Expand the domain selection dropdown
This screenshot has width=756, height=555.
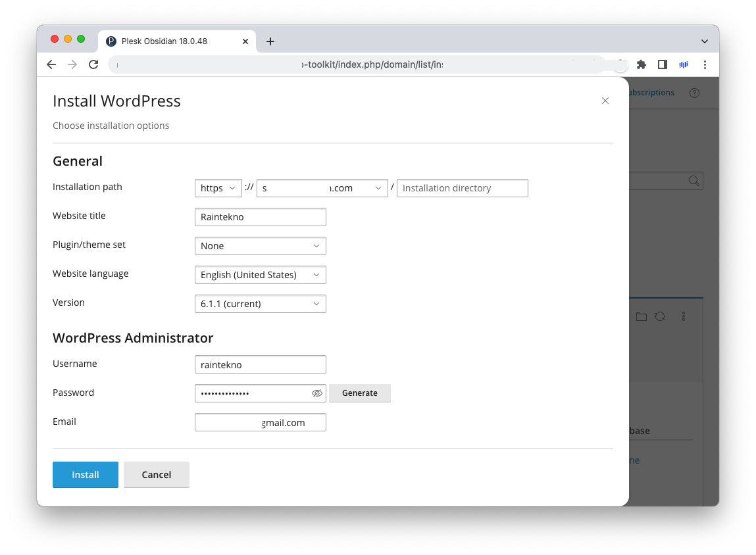322,188
